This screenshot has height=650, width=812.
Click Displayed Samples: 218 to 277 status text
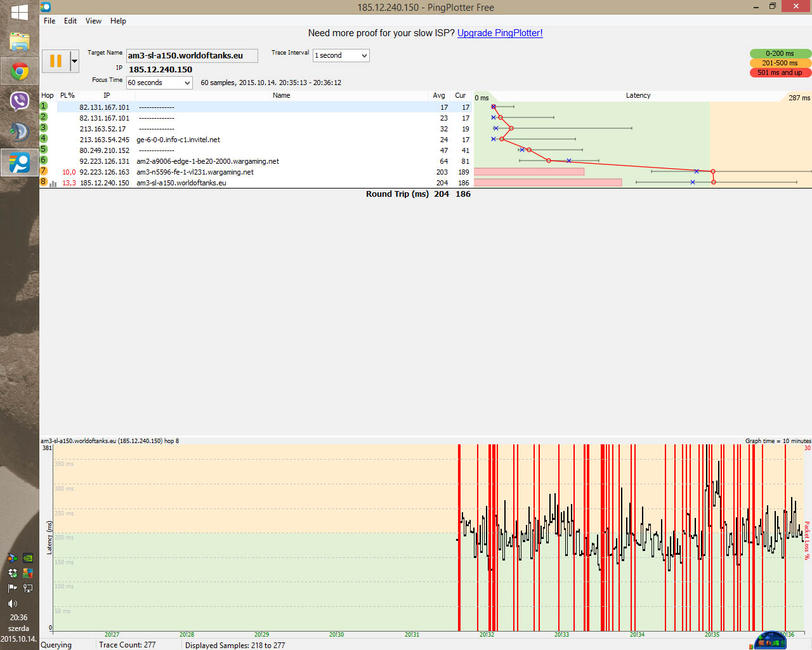click(235, 645)
